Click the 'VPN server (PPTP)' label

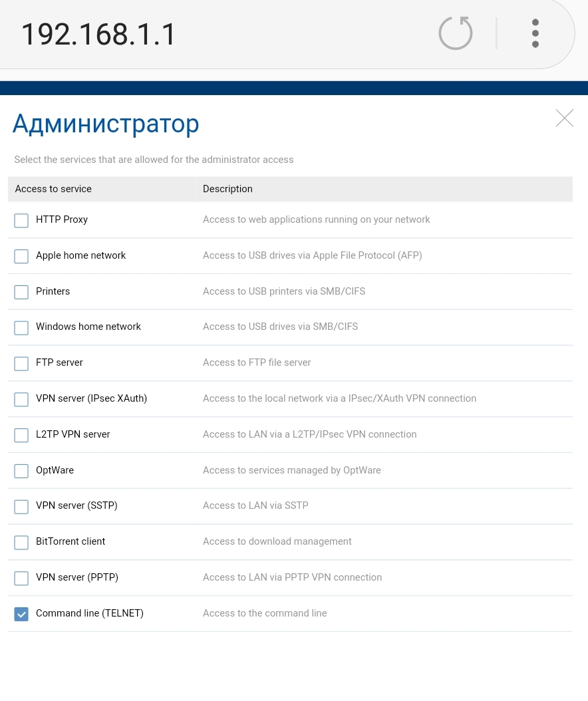click(77, 577)
